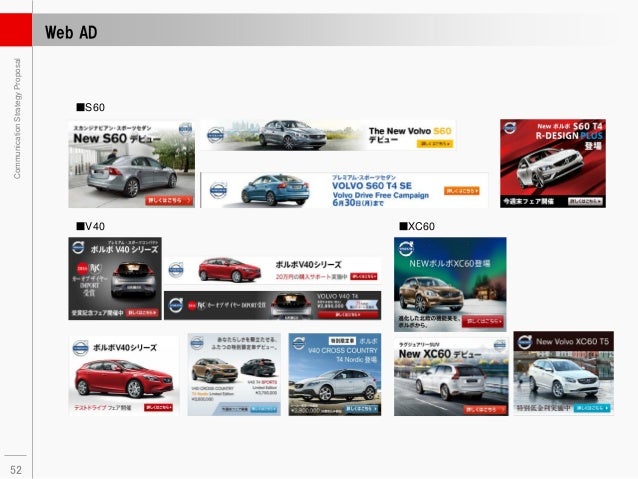This screenshot has width=638, height=479.
Task: Select silver S60 car in The New Volvo S60 banner
Action: pyautogui.click(x=292, y=134)
